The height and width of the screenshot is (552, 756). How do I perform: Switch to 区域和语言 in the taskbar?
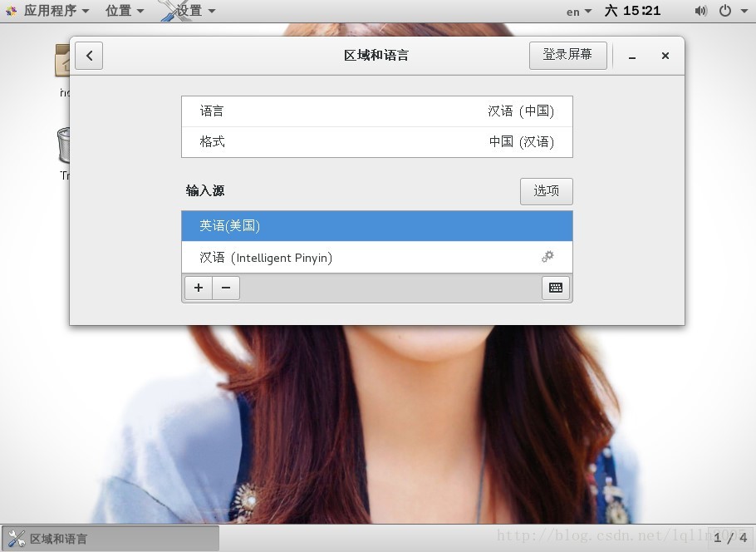click(110, 539)
